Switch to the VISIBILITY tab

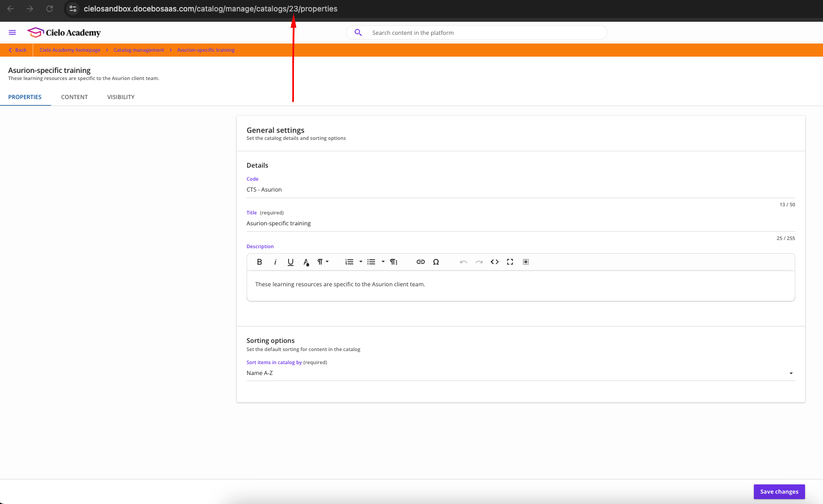tap(121, 97)
